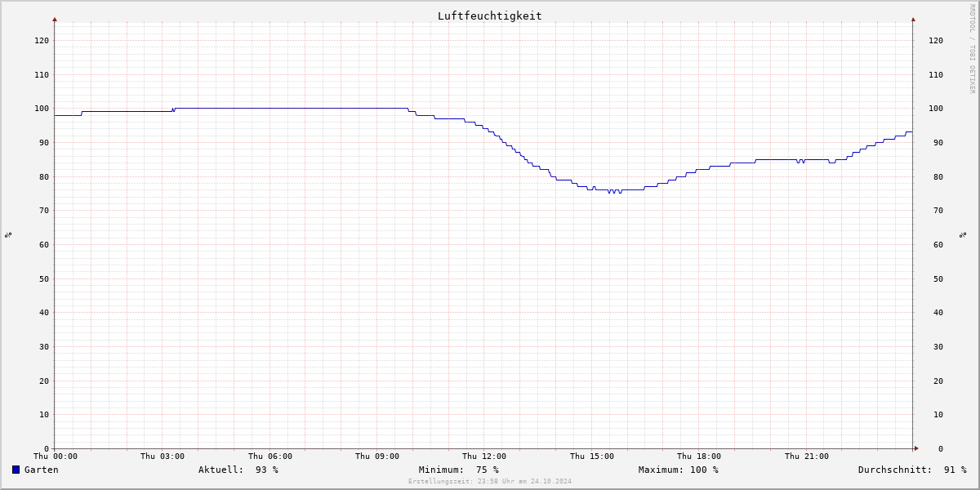Click the Thu 18:00 time axis label
This screenshot has width=980, height=490.
699,457
